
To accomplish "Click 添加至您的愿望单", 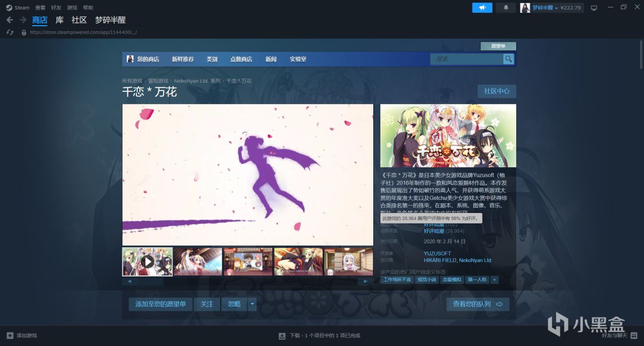I will click(160, 304).
